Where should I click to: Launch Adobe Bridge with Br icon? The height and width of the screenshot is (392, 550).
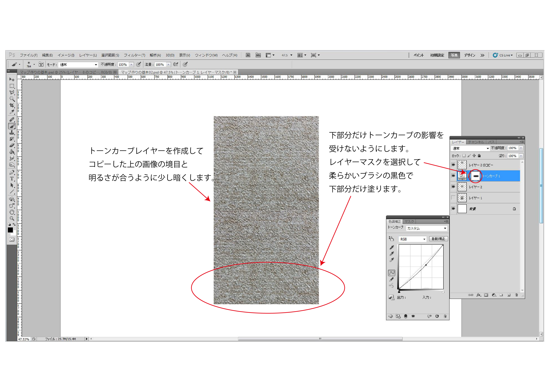[x=248, y=55]
